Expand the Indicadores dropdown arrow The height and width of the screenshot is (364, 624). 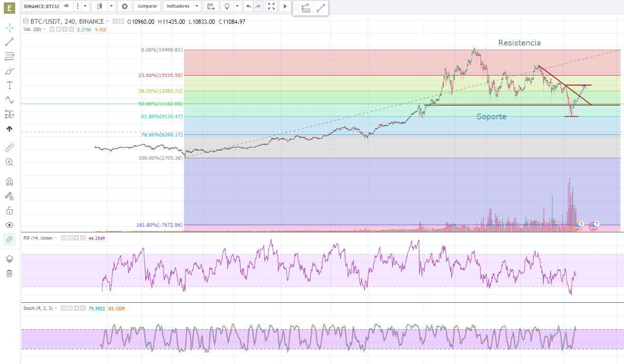pyautogui.click(x=197, y=6)
